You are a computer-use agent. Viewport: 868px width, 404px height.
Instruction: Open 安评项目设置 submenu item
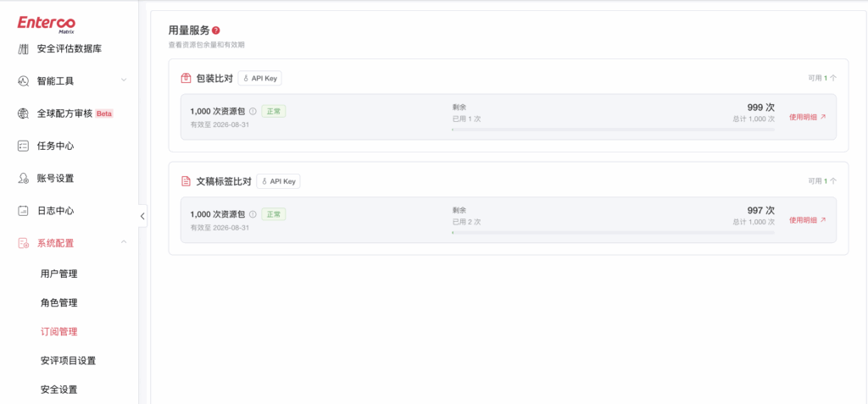68,361
